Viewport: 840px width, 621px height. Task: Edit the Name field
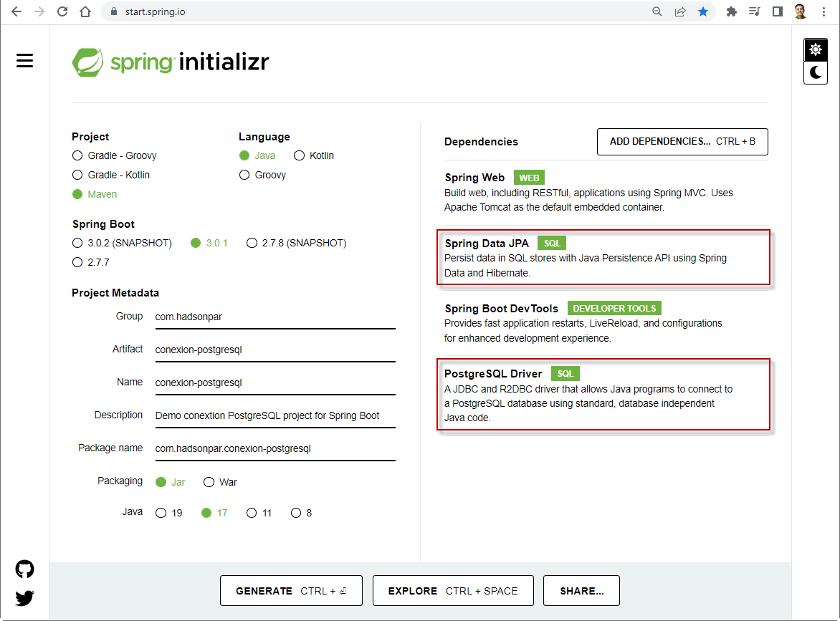pos(275,382)
